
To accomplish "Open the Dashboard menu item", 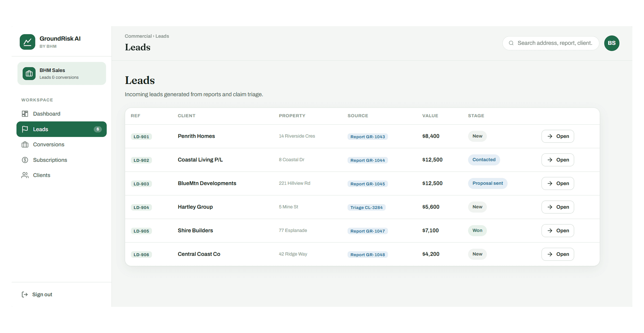I will (62, 114).
